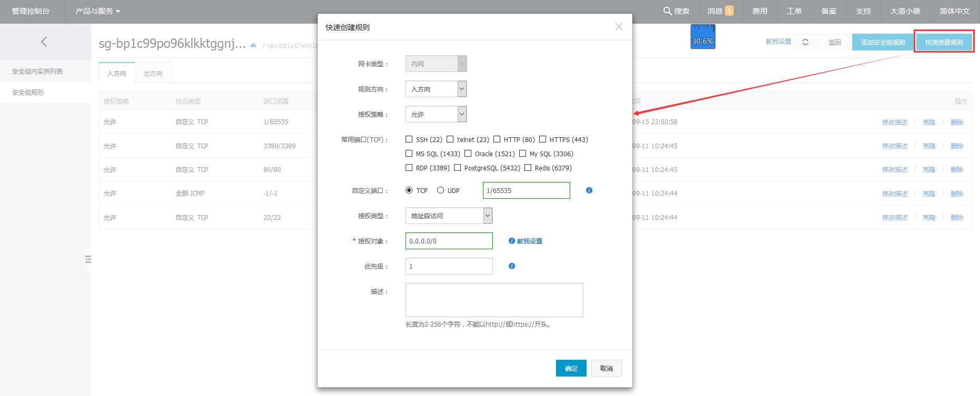Click the sidebar collapse handle icon
980x396 pixels.
pyautogui.click(x=88, y=259)
